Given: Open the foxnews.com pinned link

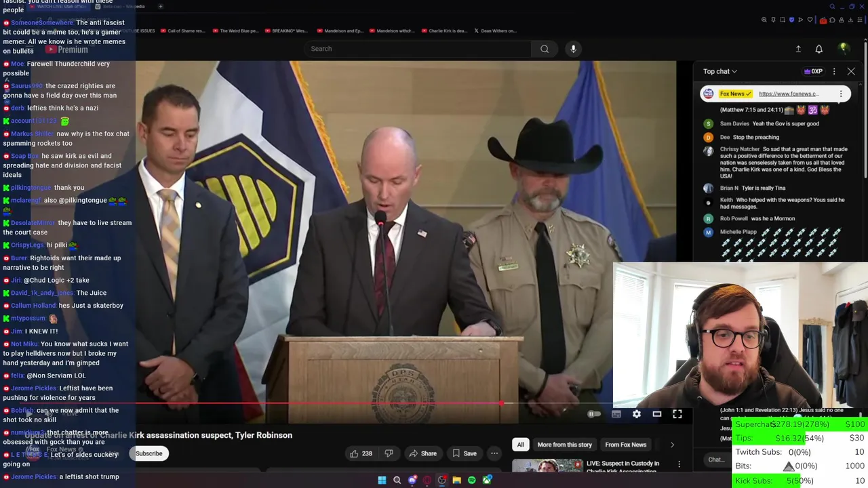Looking at the screenshot, I should pyautogui.click(x=789, y=94).
